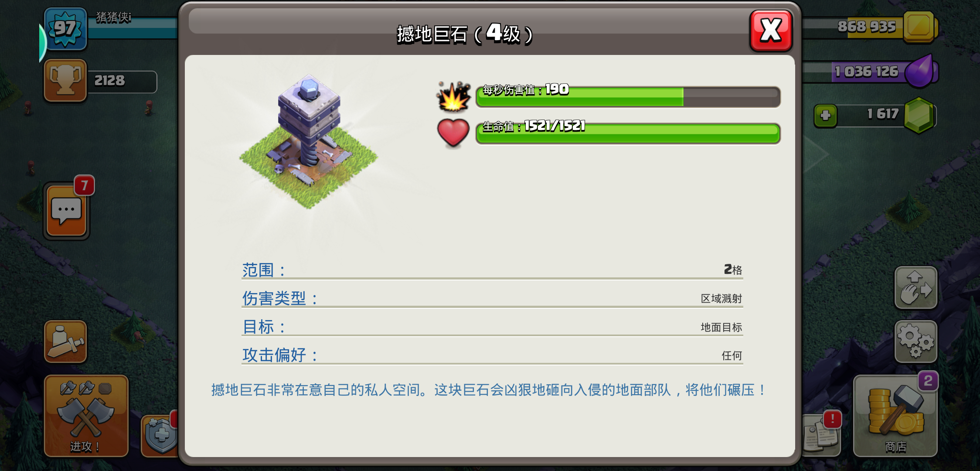The height and width of the screenshot is (471, 980).
Task: Click the 每秒伤害值 190 damage bar
Action: [x=628, y=96]
